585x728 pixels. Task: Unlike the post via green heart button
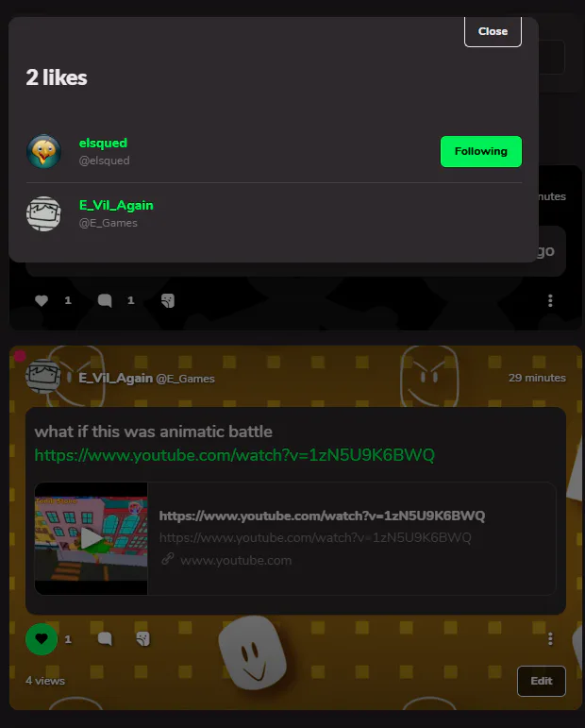(x=42, y=639)
